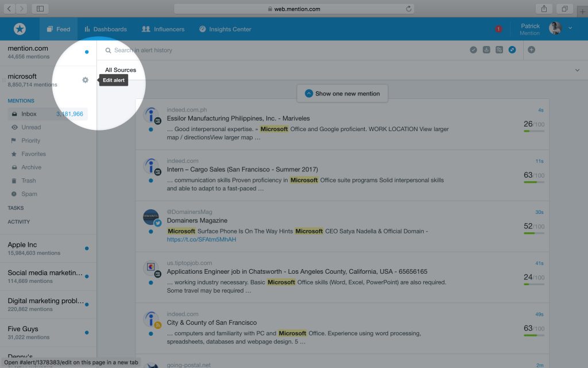Image resolution: width=588 pixels, height=368 pixels.
Task: Open the Inbox folder
Action: [48, 114]
